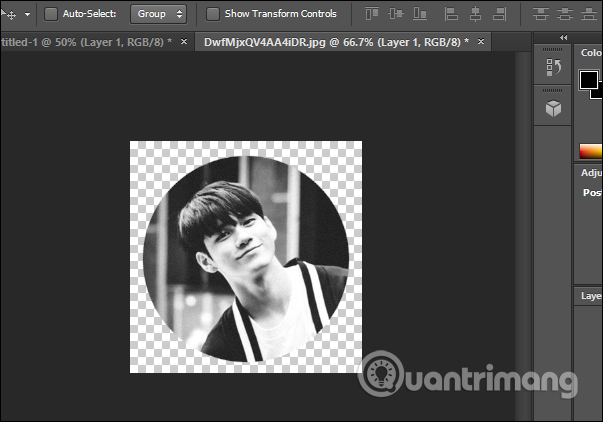Viewport: 603px width, 422px height.
Task: Close the DwfMjxQV4AA4iDR.jpg document tab
Action: 481,42
